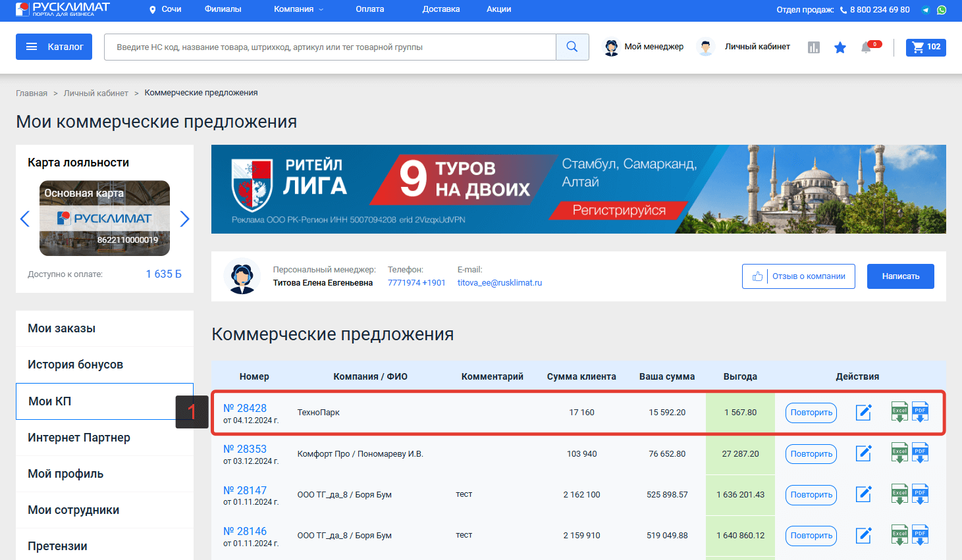The width and height of the screenshot is (962, 560).
Task: Open the cart with 102 items
Action: tap(926, 47)
